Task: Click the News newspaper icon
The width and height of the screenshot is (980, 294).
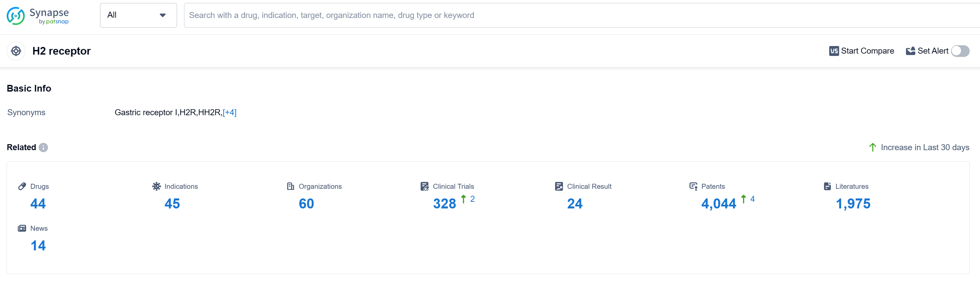Action: pyautogui.click(x=22, y=228)
